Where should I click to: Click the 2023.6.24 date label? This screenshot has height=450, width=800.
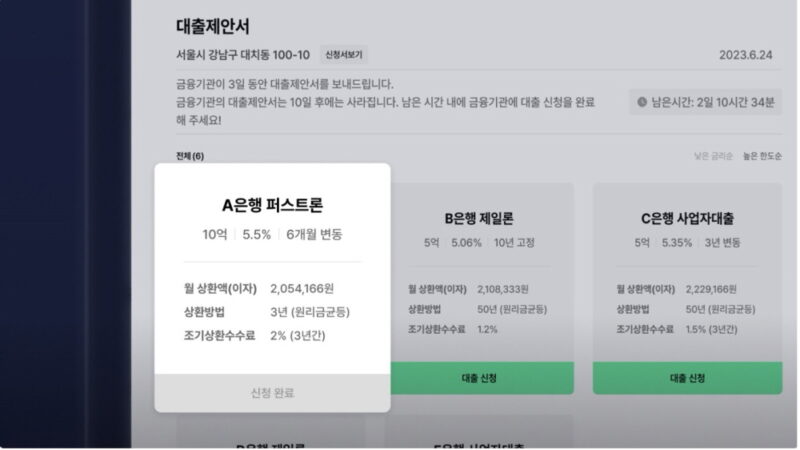(745, 55)
